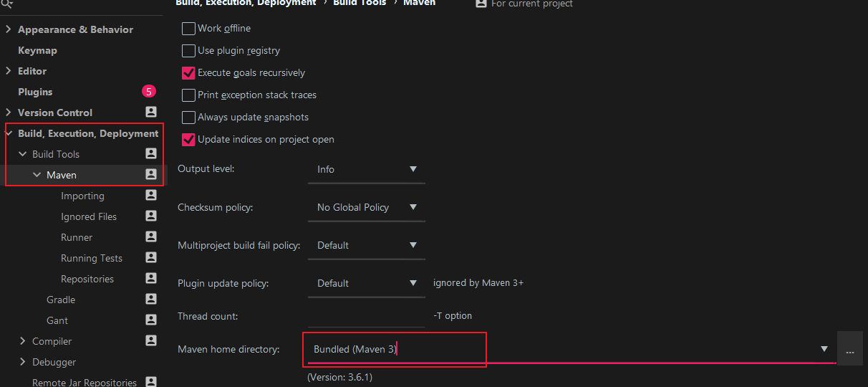Screen dimensions: 868x387
Task: Select Repositories in the settings tree
Action: coord(87,279)
